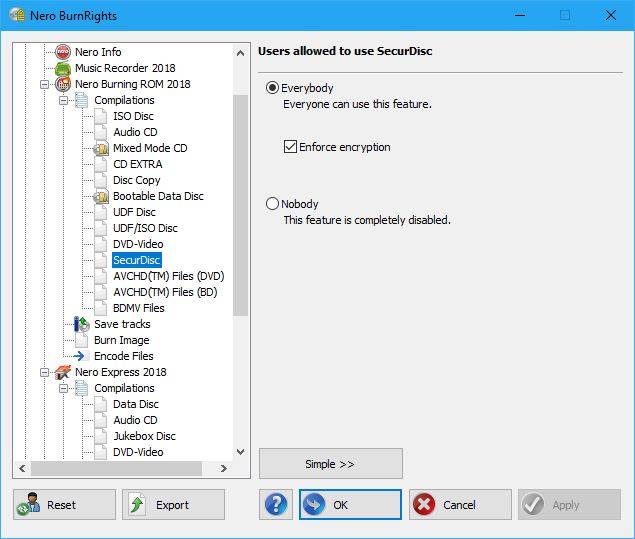Click the BDMV Files page icon
635x539 pixels.
point(101,308)
